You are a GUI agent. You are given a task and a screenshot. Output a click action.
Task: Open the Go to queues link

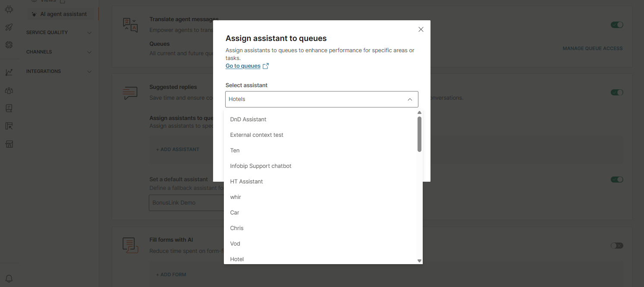point(243,66)
